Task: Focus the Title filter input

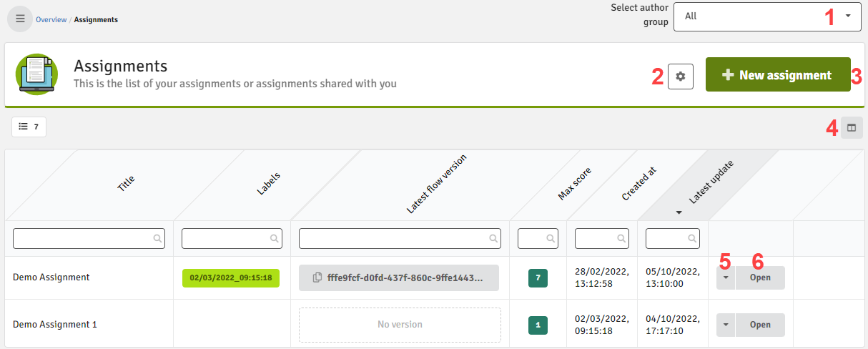Action: (89, 238)
